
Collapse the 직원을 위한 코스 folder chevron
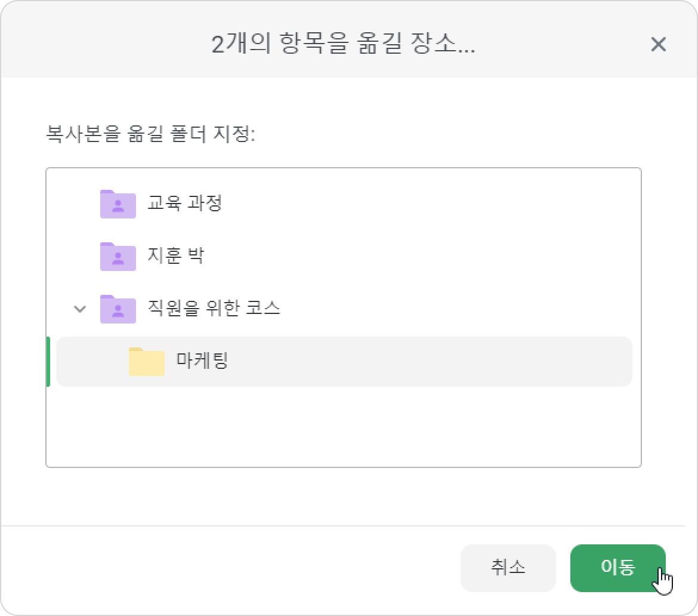click(80, 309)
